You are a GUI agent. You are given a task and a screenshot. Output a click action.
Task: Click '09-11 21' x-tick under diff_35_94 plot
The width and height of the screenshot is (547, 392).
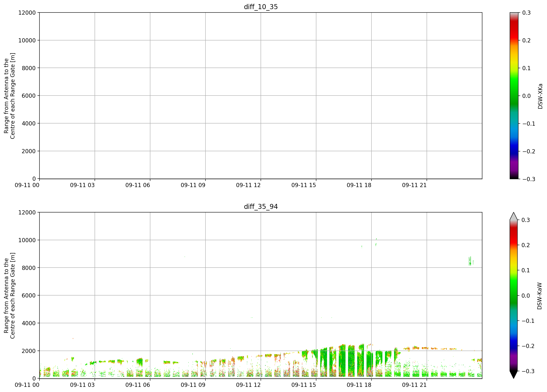pos(414,385)
